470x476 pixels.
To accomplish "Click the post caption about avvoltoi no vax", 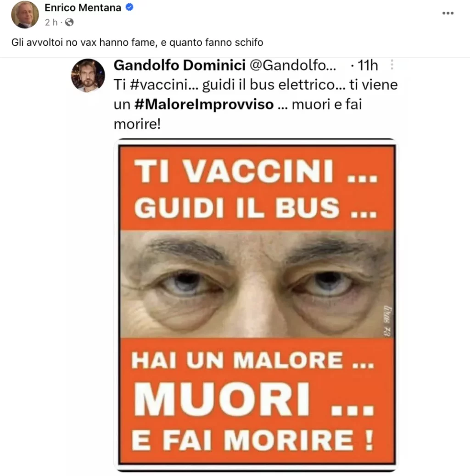I will (x=137, y=42).
